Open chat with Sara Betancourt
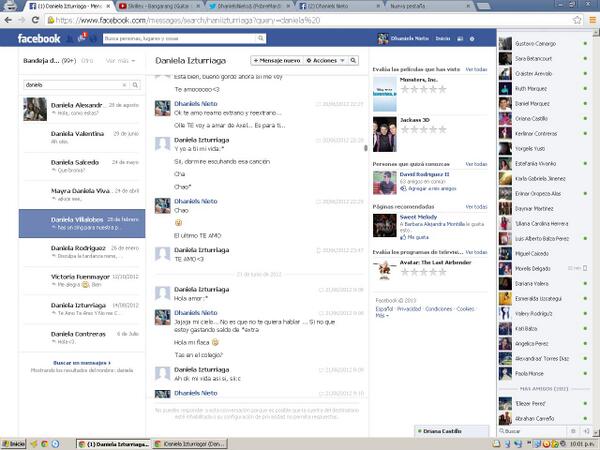The image size is (600, 450). click(544, 59)
